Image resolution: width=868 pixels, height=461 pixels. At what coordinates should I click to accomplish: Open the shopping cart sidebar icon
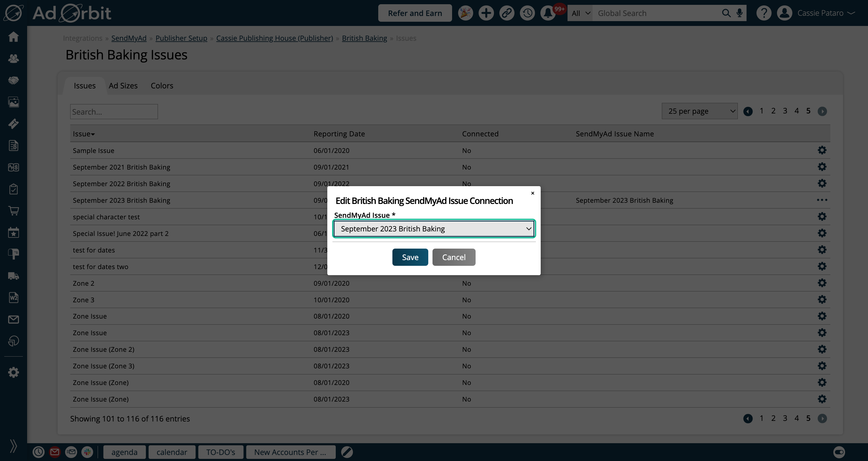[14, 211]
